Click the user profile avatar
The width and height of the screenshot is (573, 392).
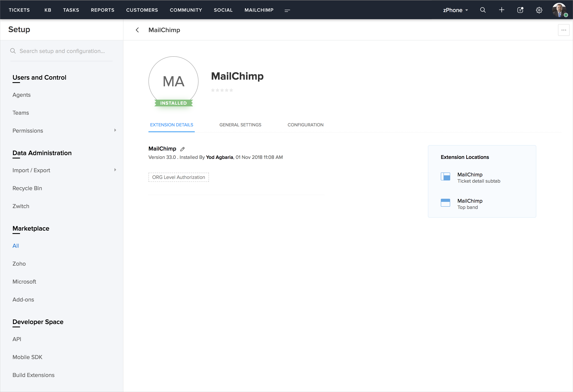559,10
